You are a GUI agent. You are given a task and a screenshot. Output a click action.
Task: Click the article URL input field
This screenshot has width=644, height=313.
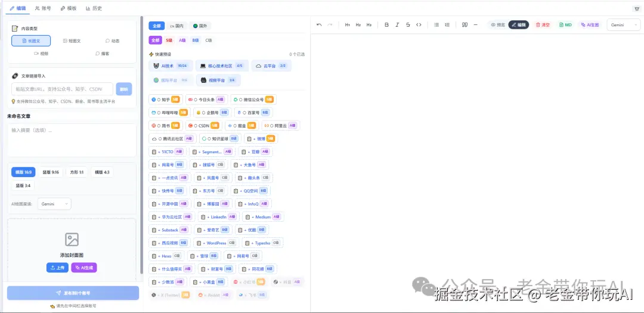(63, 89)
